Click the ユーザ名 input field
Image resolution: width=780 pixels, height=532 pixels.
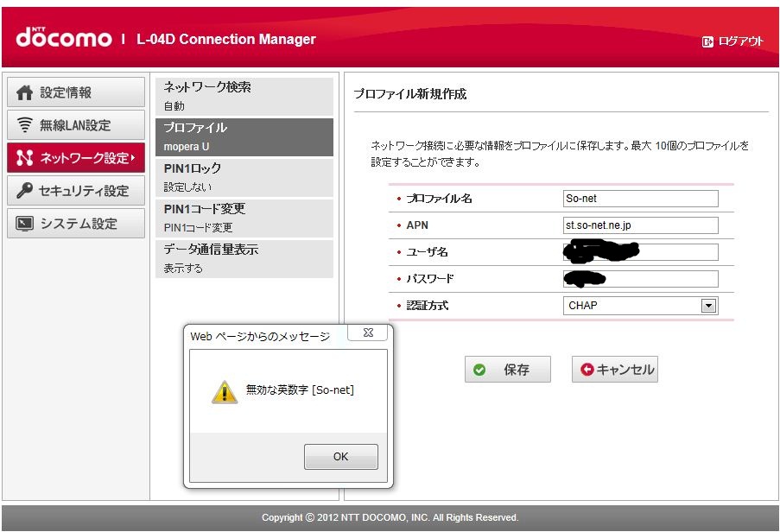point(641,252)
